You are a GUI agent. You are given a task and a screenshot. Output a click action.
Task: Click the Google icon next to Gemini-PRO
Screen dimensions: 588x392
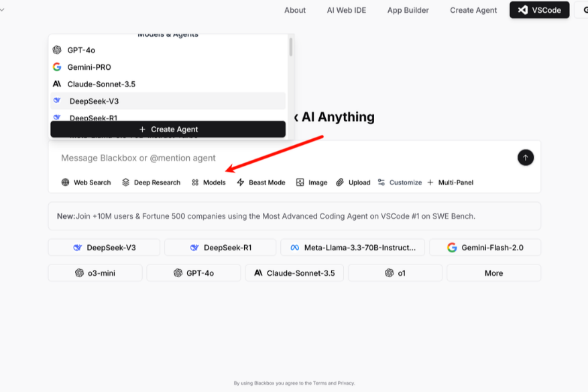tap(57, 67)
